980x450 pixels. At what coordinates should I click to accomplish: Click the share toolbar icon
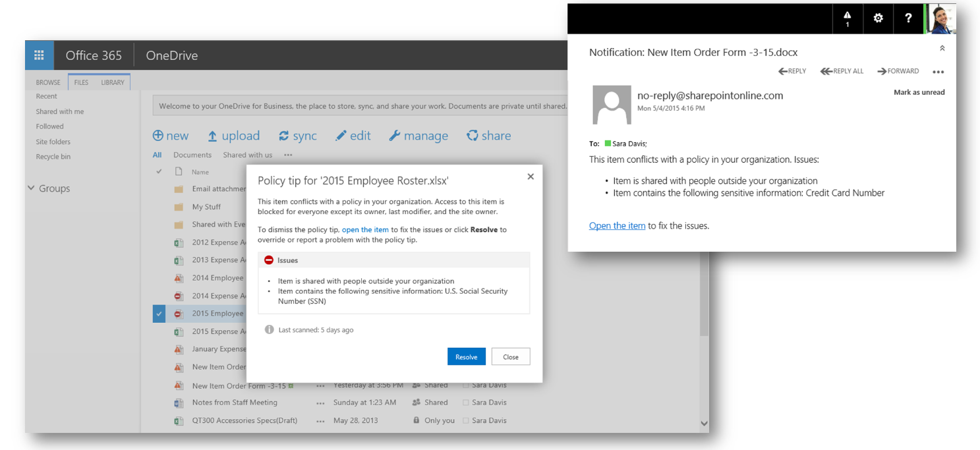472,136
